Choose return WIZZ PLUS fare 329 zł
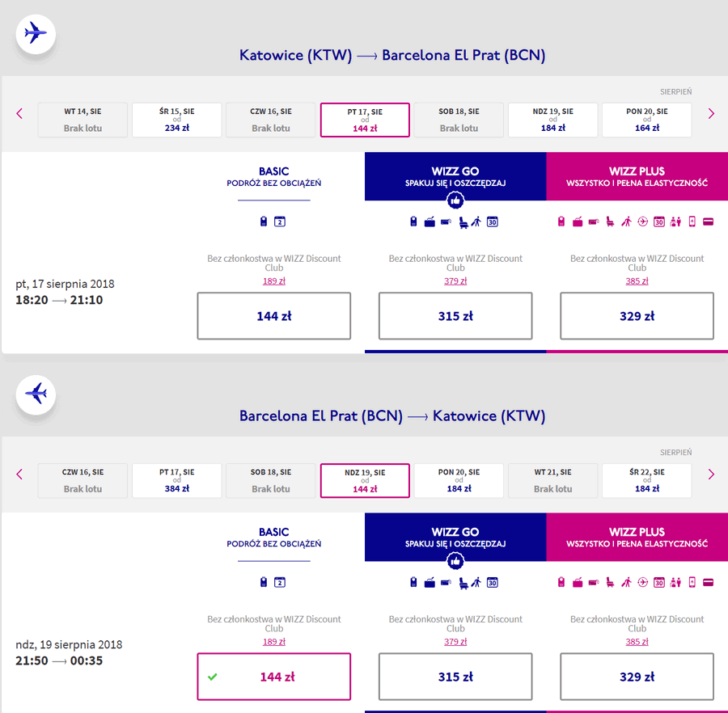The image size is (728, 713). [x=637, y=677]
